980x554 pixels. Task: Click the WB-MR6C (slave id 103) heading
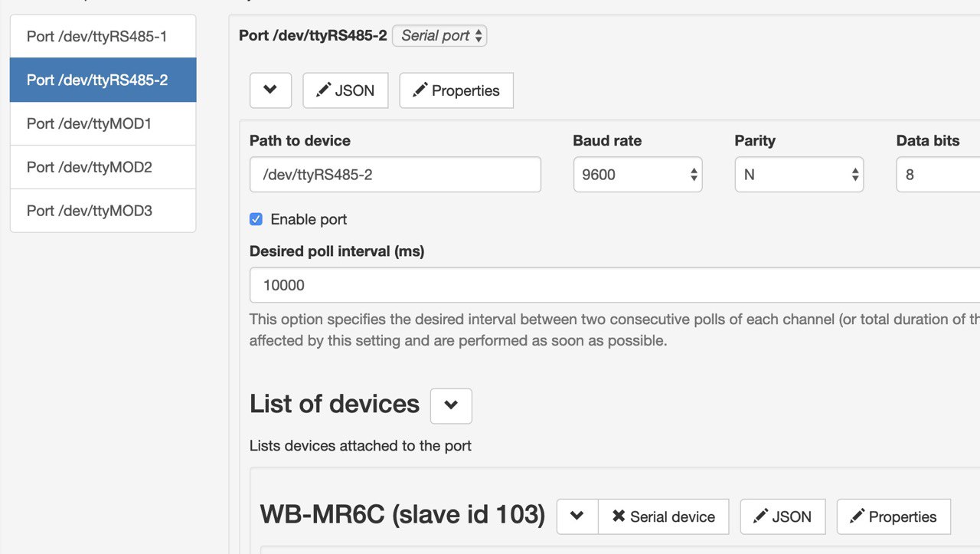(403, 515)
